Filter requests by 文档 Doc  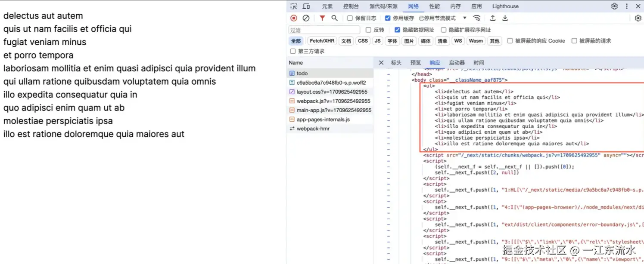tap(346, 41)
